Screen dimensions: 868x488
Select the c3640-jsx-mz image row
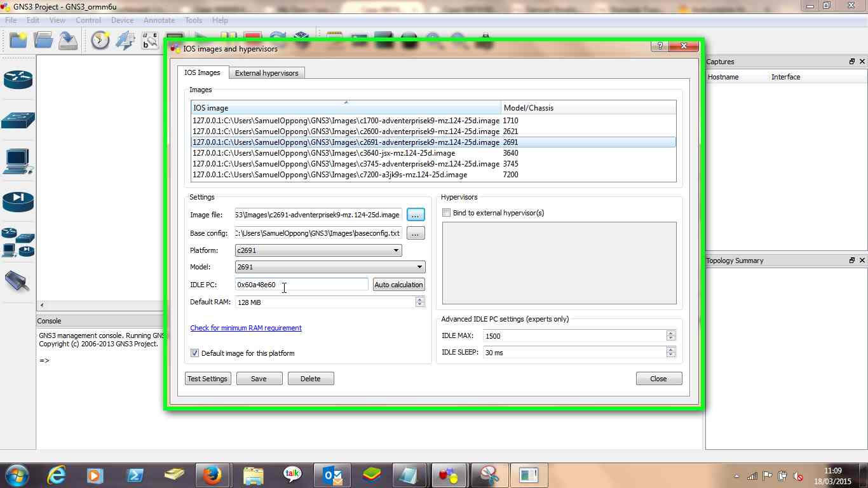tap(433, 153)
